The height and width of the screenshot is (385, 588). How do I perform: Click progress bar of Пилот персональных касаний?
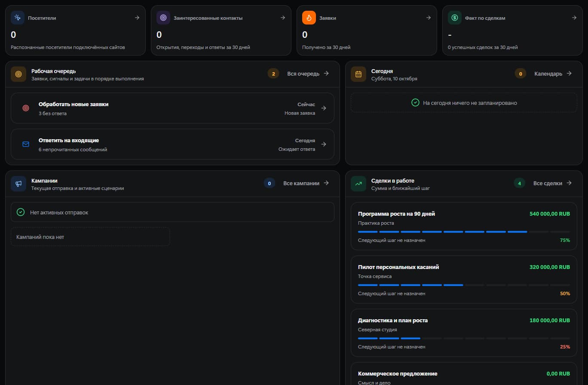pyautogui.click(x=464, y=285)
